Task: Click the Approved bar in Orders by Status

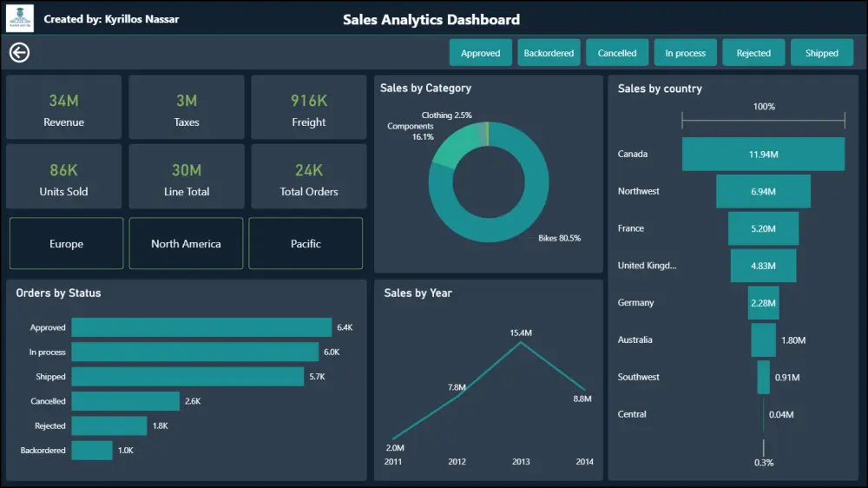Action: (201, 327)
